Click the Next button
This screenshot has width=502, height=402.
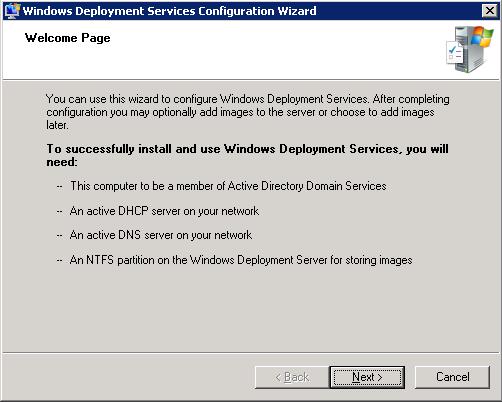coord(367,377)
